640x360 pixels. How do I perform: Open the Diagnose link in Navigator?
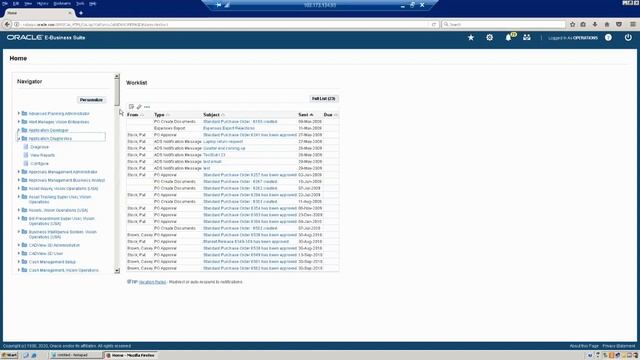(40, 147)
